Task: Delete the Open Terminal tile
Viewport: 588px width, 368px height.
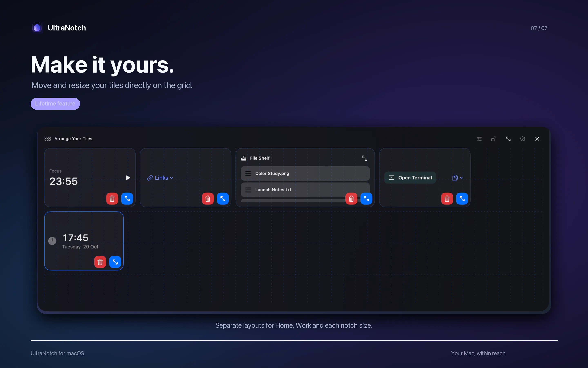Action: point(447,199)
